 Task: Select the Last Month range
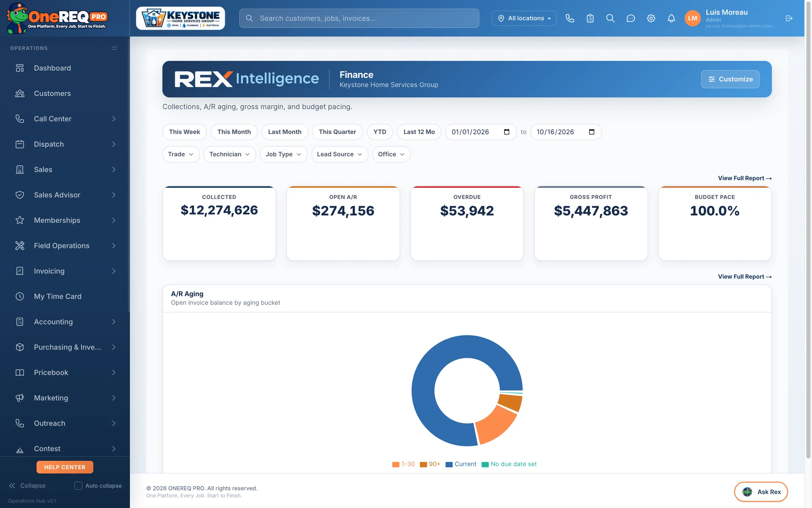pos(285,132)
